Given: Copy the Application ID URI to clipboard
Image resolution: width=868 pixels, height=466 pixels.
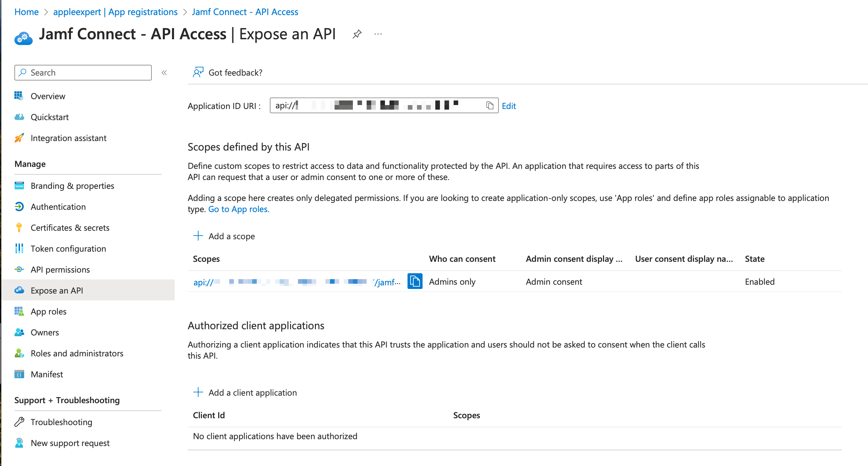Looking at the screenshot, I should pyautogui.click(x=490, y=106).
